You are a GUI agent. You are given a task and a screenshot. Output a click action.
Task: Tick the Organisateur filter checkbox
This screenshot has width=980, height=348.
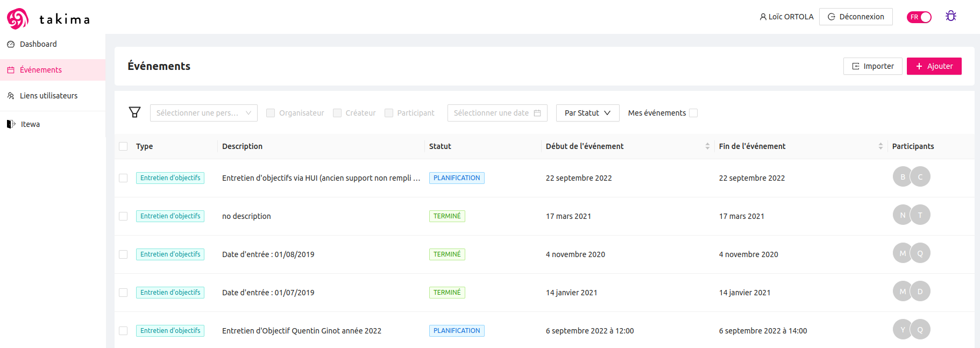pyautogui.click(x=271, y=113)
